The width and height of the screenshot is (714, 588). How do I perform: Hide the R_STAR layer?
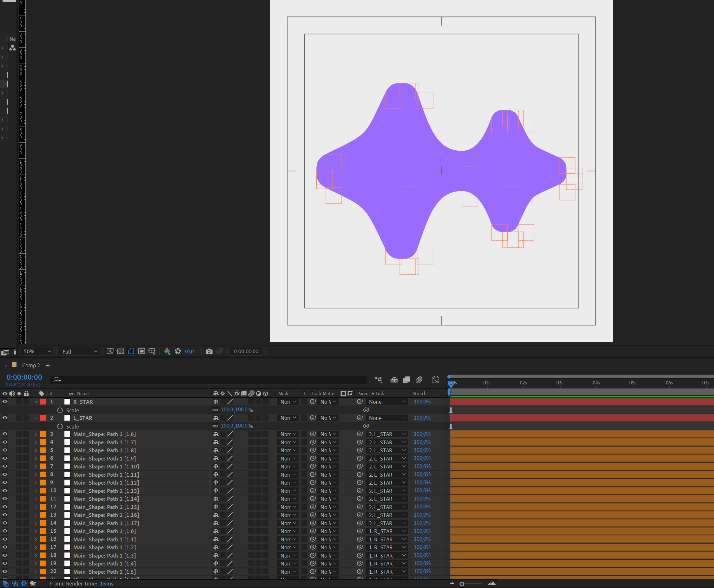coord(5,402)
